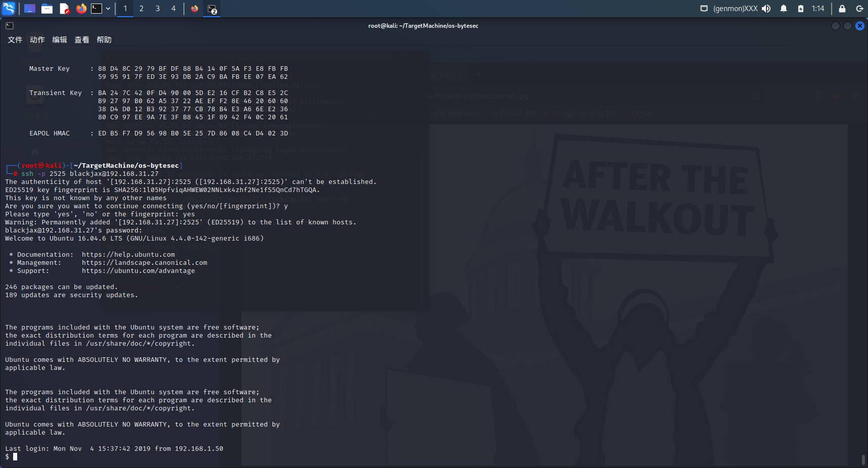
Task: Switch to workspace 2
Action: pyautogui.click(x=141, y=9)
